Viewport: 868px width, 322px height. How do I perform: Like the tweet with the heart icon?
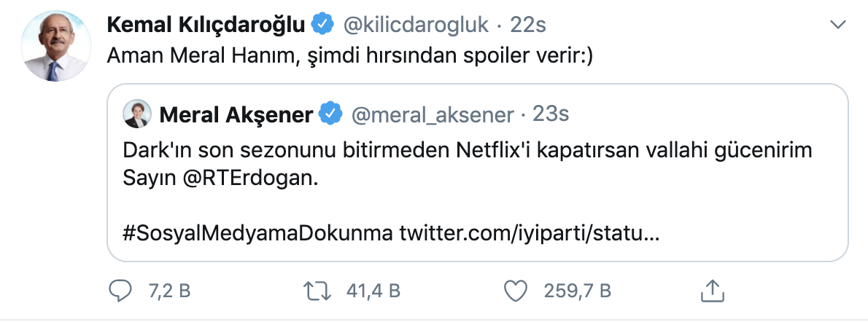[516, 291]
